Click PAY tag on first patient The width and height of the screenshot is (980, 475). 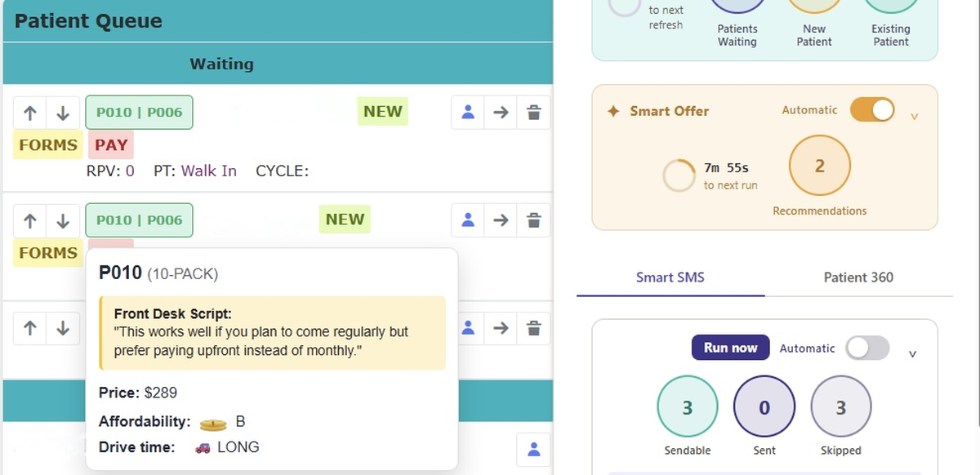tap(111, 145)
